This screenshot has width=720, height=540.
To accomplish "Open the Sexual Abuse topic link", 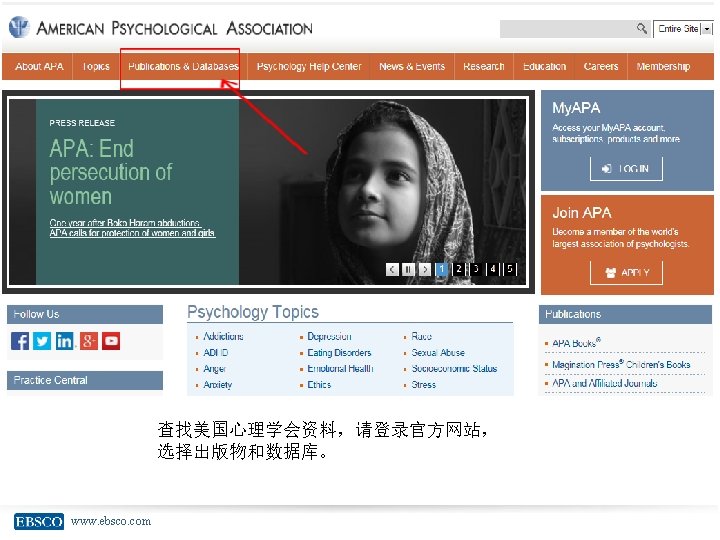I will point(438,353).
